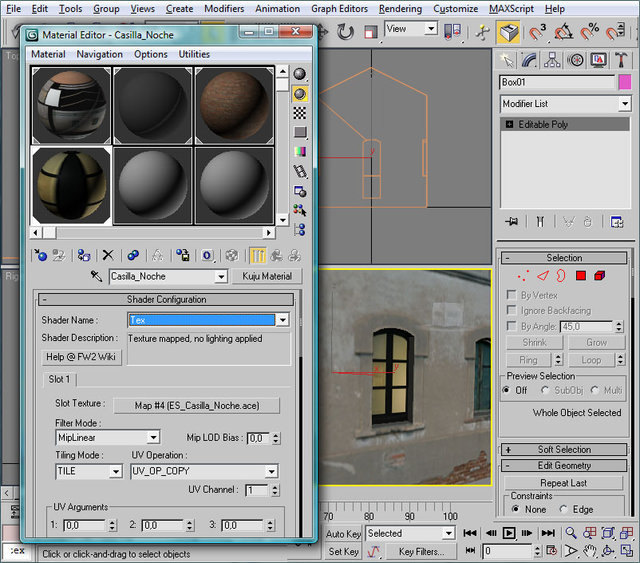Click the magenta object color swatch
The image size is (640, 563).
tap(625, 82)
